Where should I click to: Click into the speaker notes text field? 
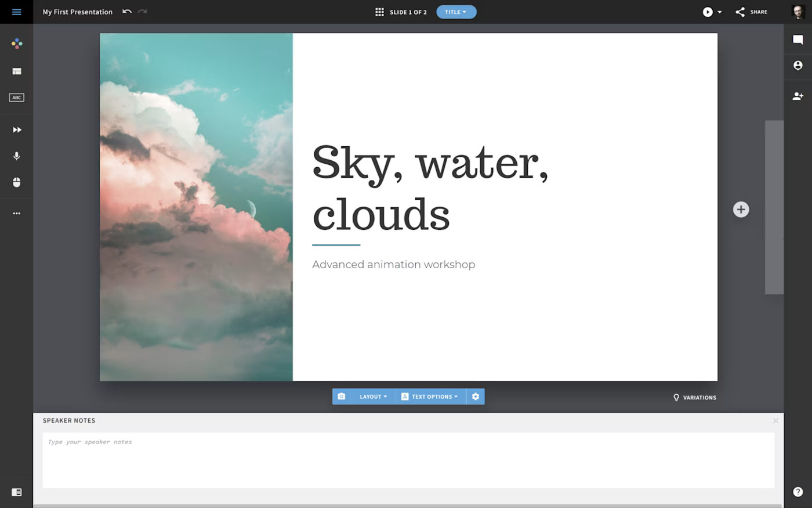pos(408,460)
